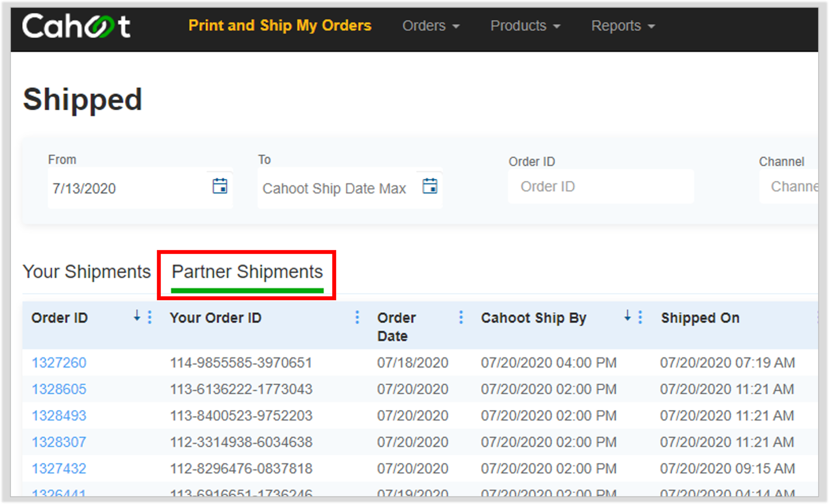The image size is (829, 504).
Task: Open Order ID column options menu
Action: point(150,317)
